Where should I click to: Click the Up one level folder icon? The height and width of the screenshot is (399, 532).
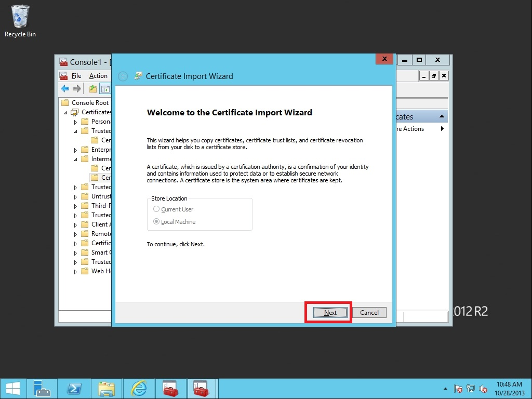(93, 89)
